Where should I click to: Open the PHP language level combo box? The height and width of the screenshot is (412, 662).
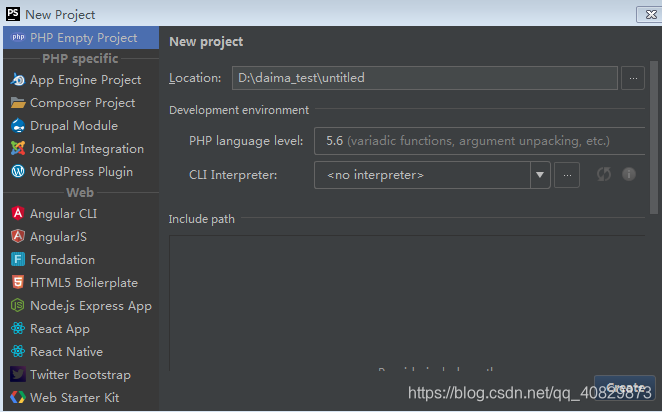click(x=479, y=141)
